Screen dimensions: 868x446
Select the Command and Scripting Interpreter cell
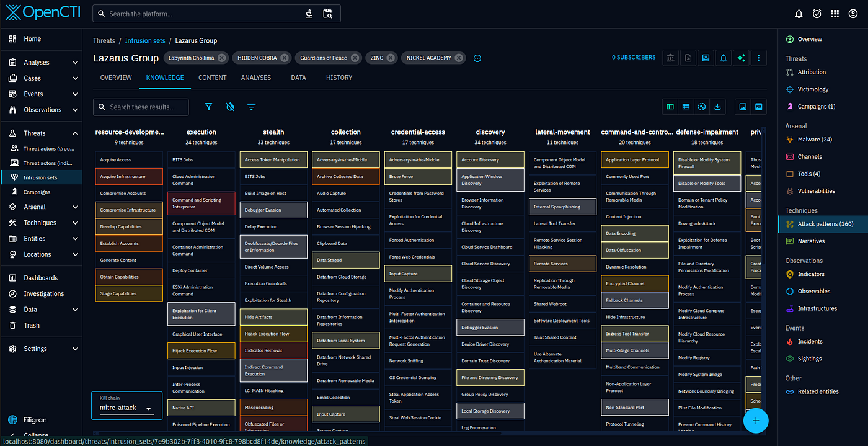click(201, 203)
